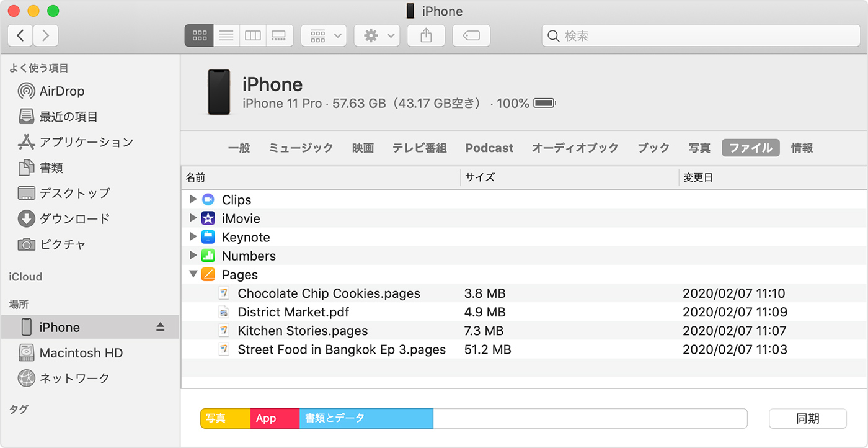Click the iPhone device image thumbnail

click(x=218, y=92)
